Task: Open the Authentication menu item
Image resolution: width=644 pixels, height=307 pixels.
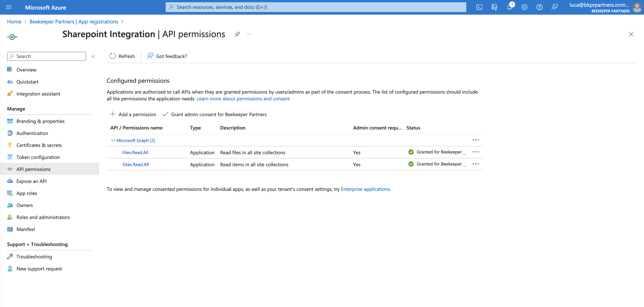Action: point(32,133)
